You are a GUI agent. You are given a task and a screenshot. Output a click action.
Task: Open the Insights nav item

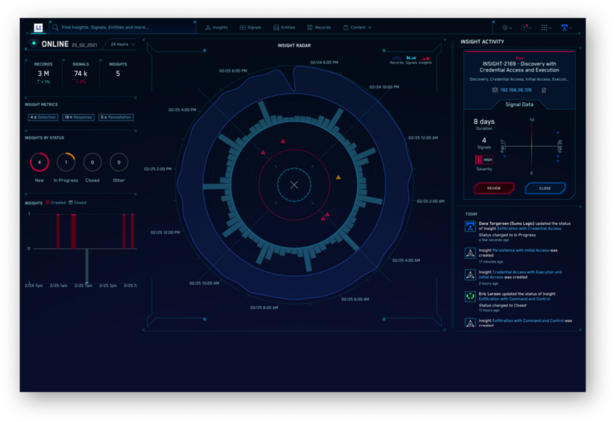(216, 27)
